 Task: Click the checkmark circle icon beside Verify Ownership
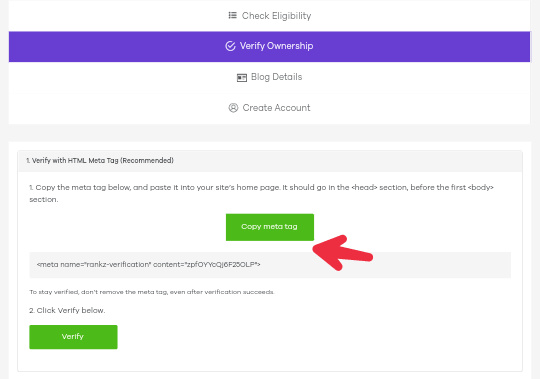click(x=230, y=46)
